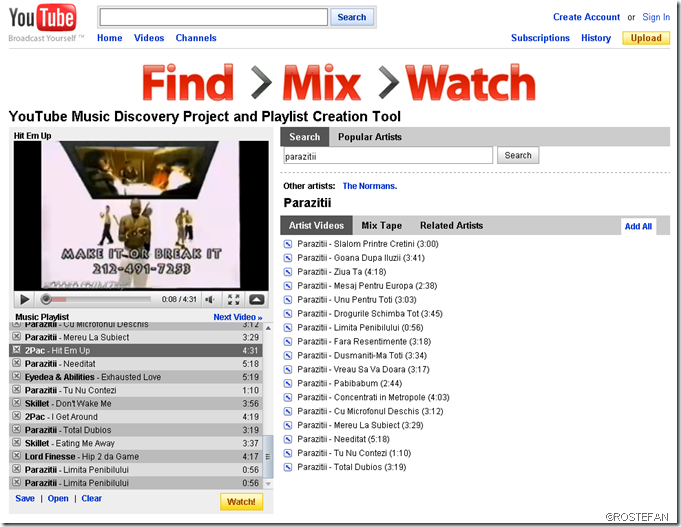Mute the video volume icon
Viewport: 681px width, 527px height.
[210, 299]
